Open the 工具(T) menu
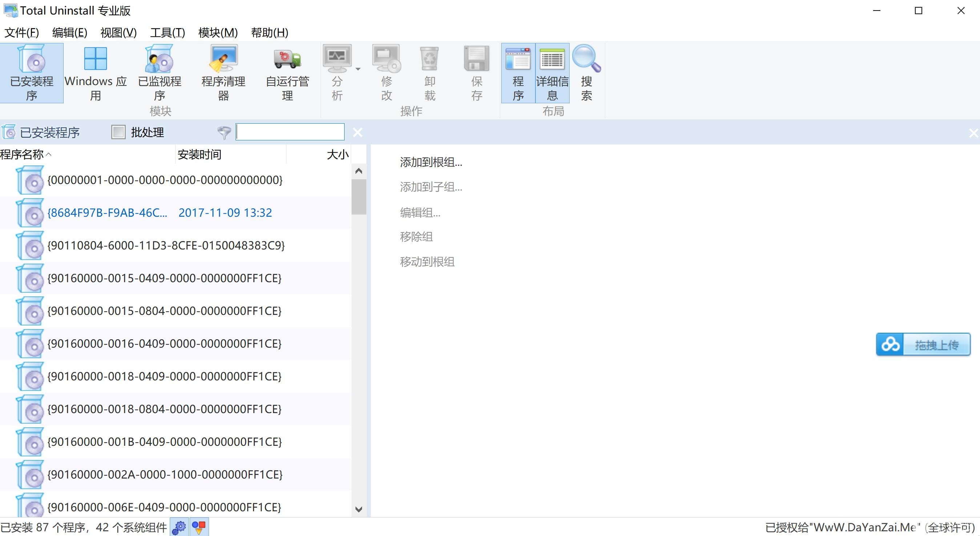Viewport: 980px width, 536px height. (x=167, y=33)
